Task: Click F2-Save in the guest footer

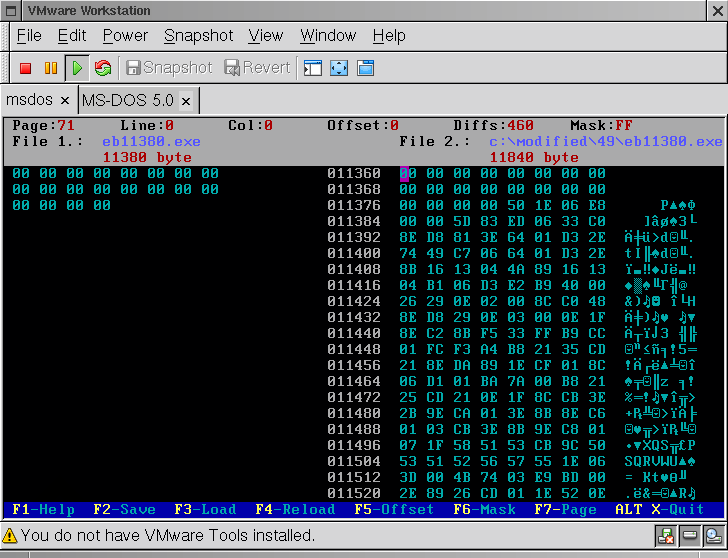Action: pyautogui.click(x=124, y=510)
